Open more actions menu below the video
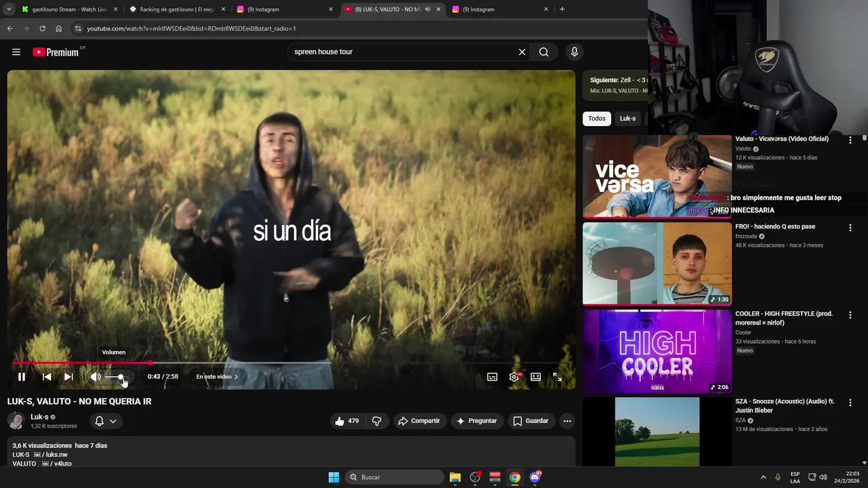Image resolution: width=868 pixels, height=488 pixels. [568, 421]
